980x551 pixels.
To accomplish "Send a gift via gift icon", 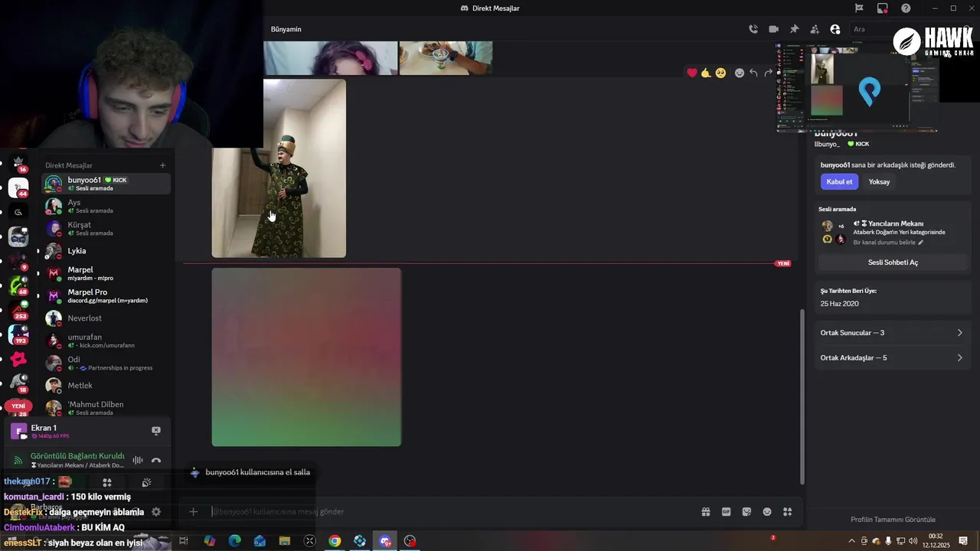I will 706,511.
